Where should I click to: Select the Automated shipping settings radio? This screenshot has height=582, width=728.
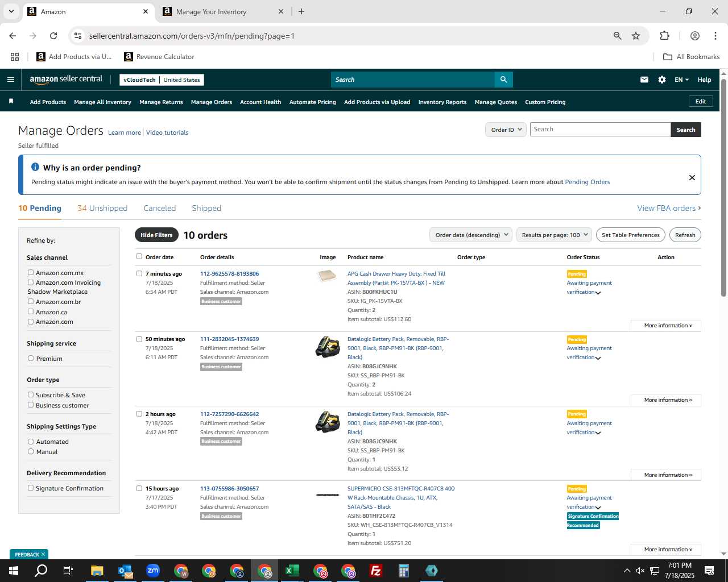[31, 442]
